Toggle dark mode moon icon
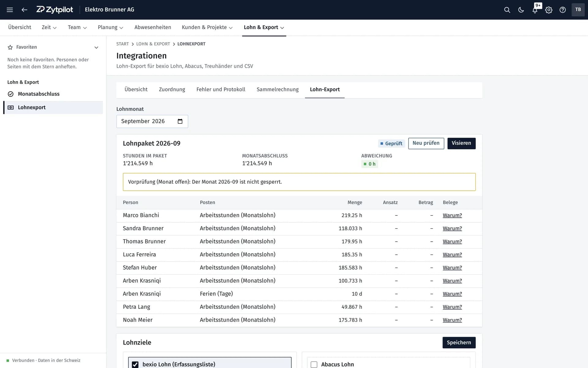The image size is (588, 368). pos(521,10)
